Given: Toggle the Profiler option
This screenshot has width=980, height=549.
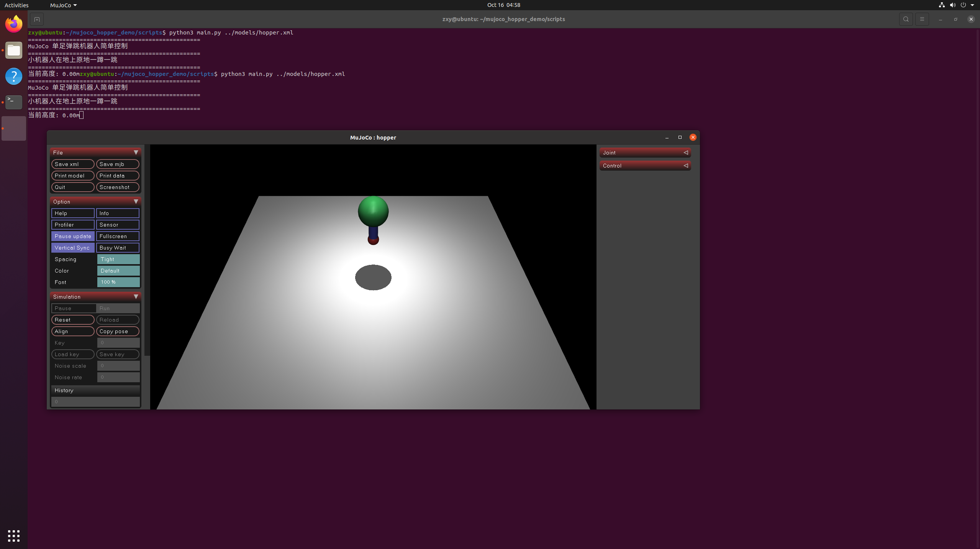Looking at the screenshot, I should coord(73,225).
